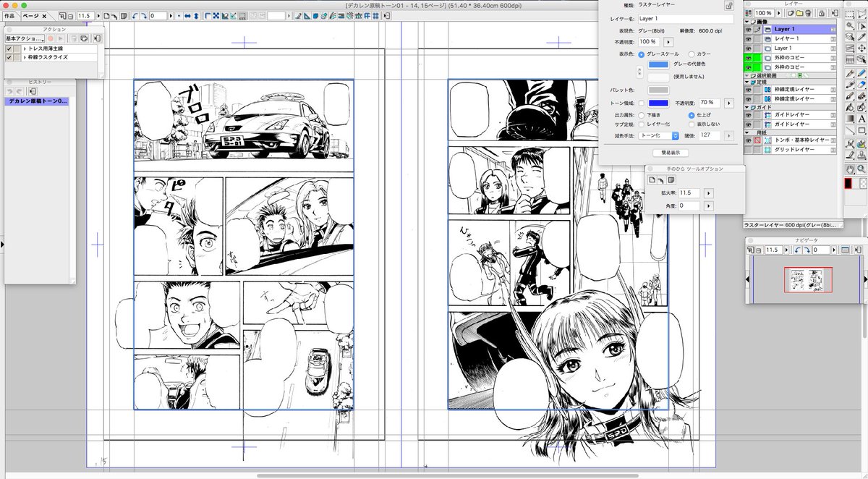Expand the トレス用薄主線 action
This screenshot has height=479, width=868.
(25, 48)
